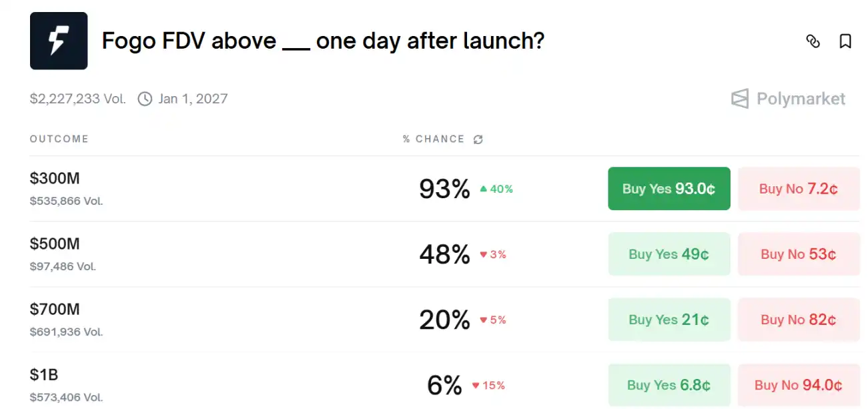Open the market title link

point(324,41)
